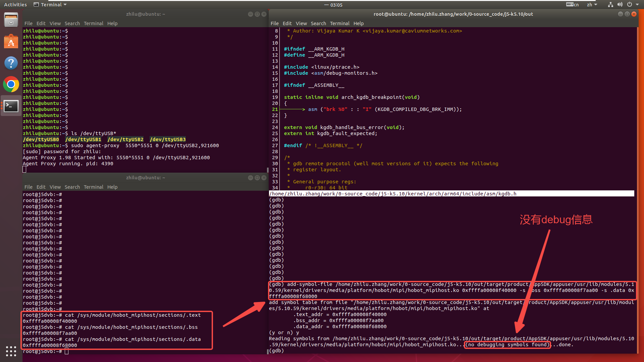
Task: Close the root@ubuntu gdb terminal window
Action: pyautogui.click(x=634, y=14)
